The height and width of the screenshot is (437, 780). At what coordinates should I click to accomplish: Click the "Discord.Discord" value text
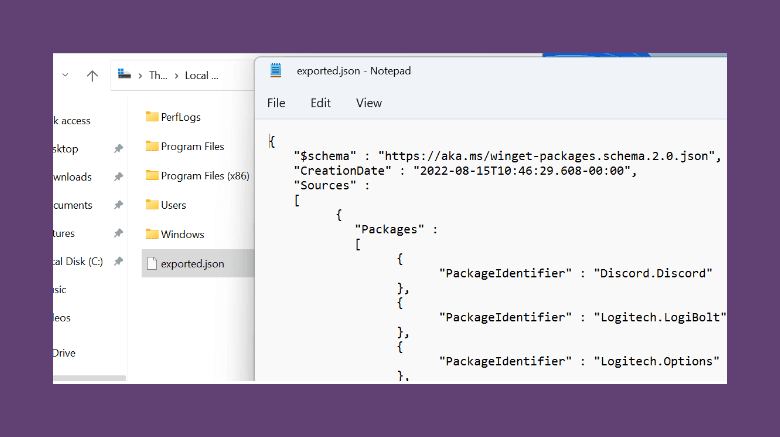[x=653, y=273]
